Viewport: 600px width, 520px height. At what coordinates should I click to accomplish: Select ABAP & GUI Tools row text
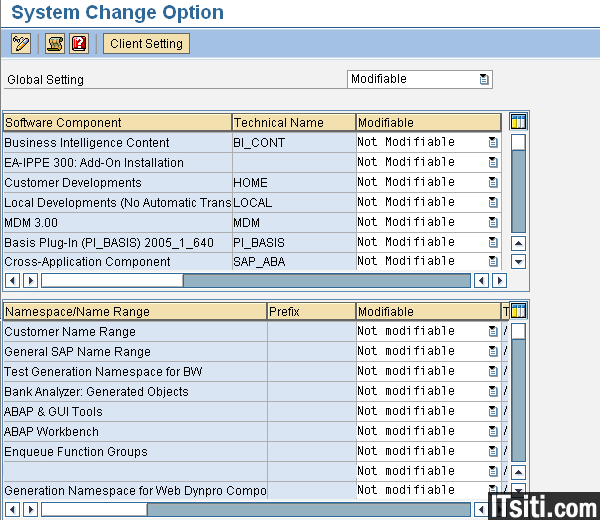point(53,411)
